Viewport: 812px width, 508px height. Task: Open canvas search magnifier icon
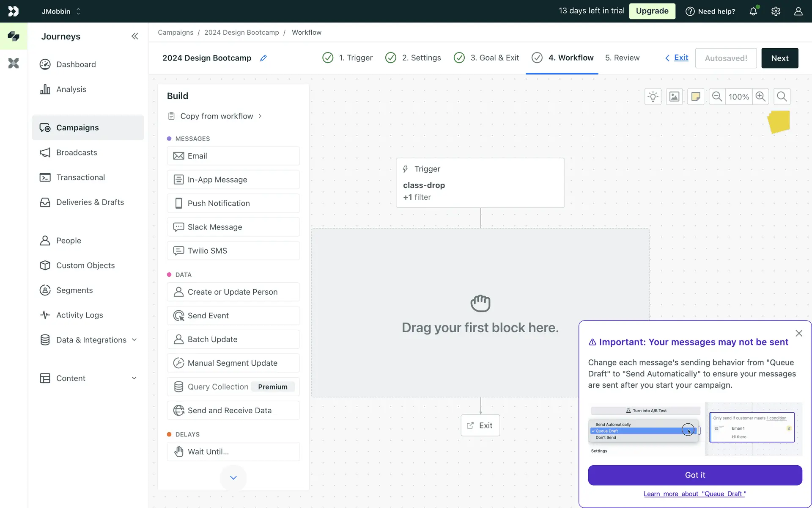782,97
